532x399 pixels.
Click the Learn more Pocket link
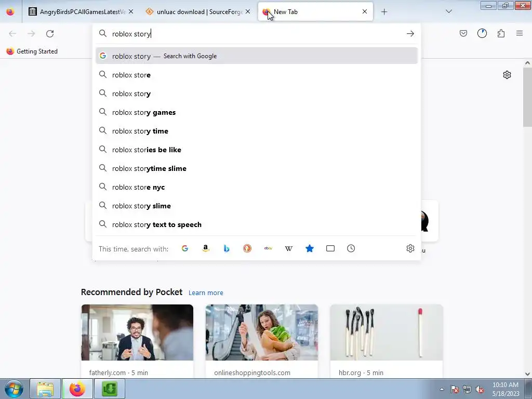(x=206, y=292)
